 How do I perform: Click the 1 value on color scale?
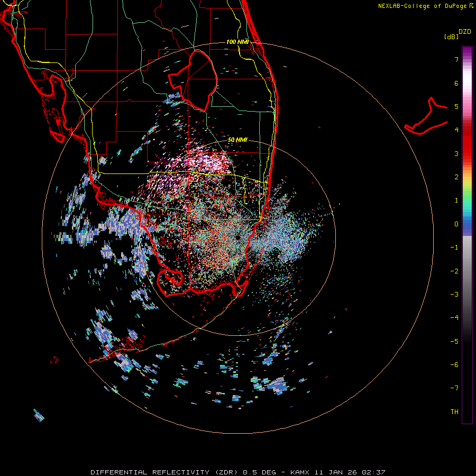click(x=456, y=200)
